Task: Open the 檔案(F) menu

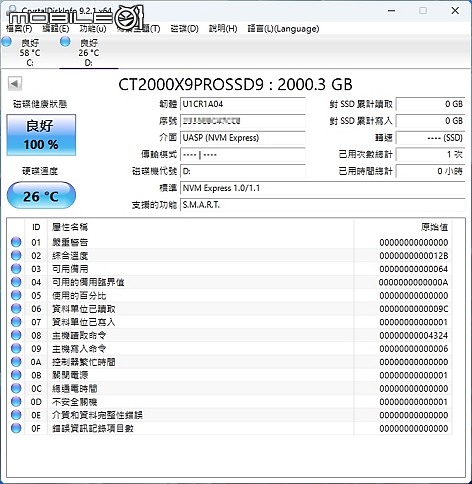Action: (19, 29)
